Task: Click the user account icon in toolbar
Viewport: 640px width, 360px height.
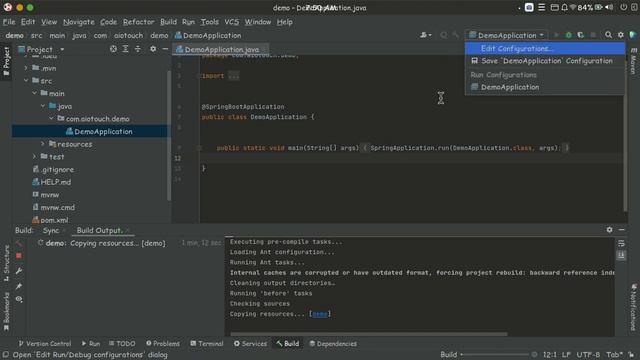Action: (425, 35)
